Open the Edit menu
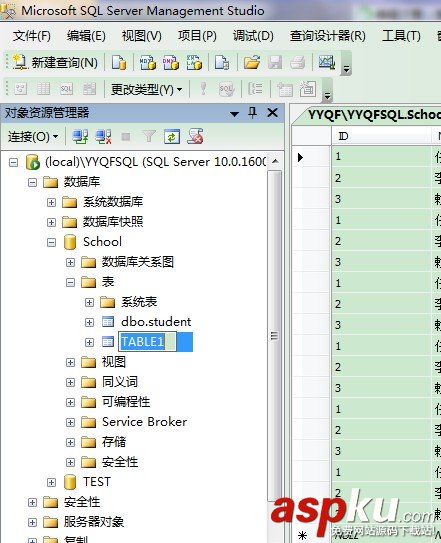Image resolution: width=441 pixels, height=543 pixels. click(x=86, y=36)
